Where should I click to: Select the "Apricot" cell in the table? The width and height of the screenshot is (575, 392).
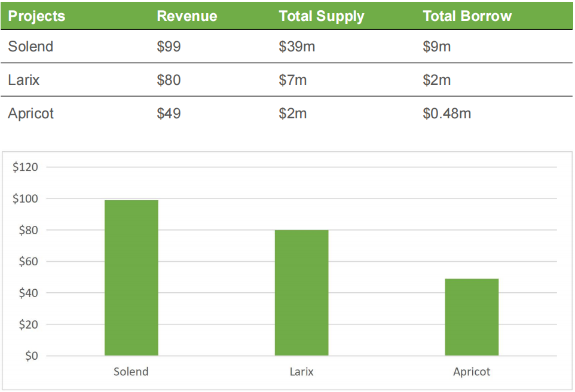click(x=31, y=114)
